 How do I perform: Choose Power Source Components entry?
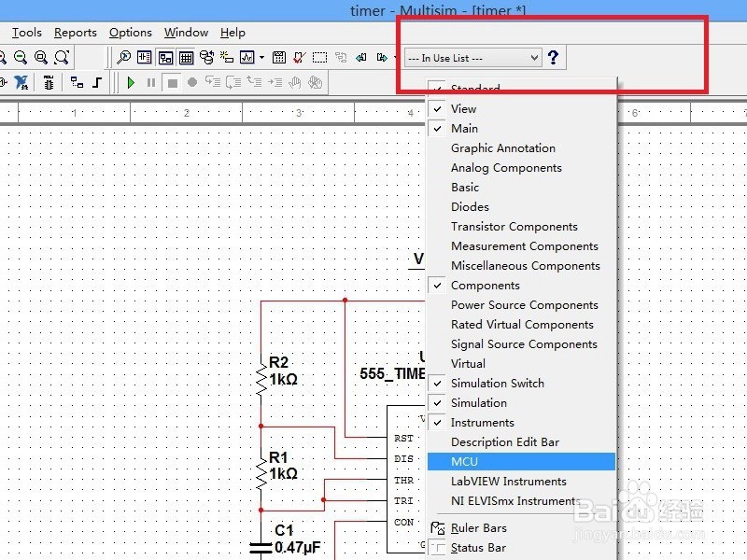521,305
